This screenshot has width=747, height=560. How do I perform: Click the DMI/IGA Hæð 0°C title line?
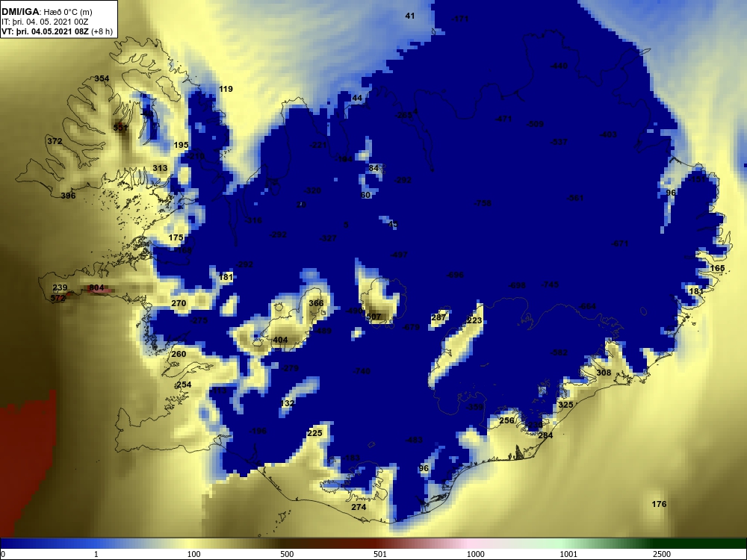(46, 11)
